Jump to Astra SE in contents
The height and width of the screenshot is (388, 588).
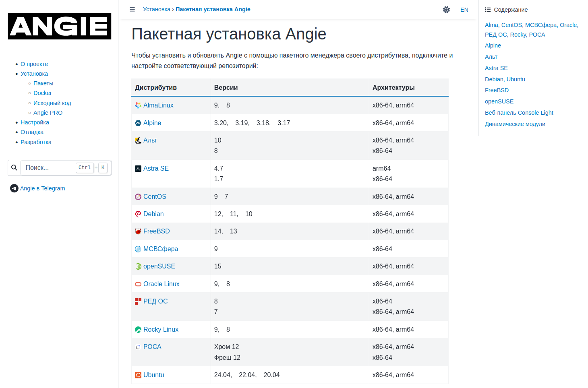coord(496,68)
